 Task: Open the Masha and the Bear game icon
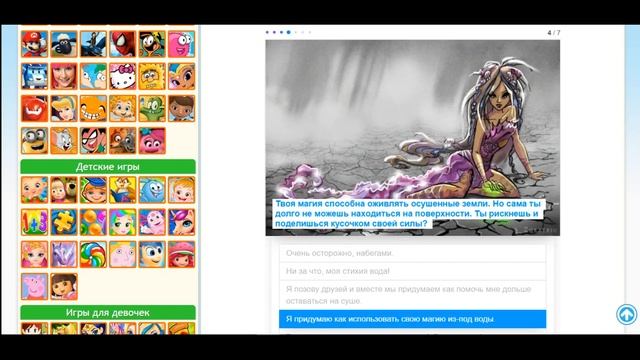[64, 190]
